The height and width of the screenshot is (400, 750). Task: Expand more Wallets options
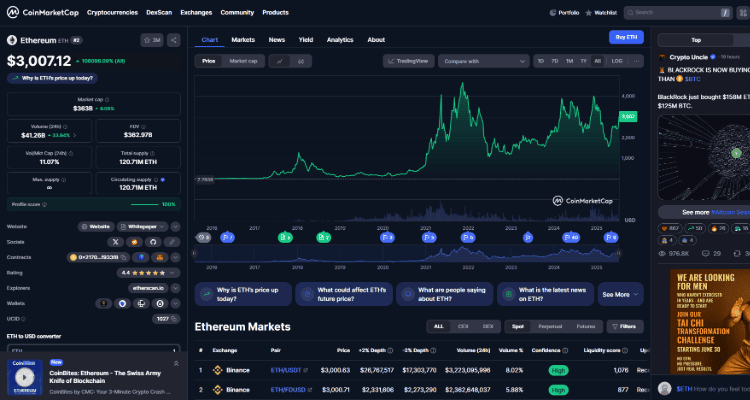point(175,302)
